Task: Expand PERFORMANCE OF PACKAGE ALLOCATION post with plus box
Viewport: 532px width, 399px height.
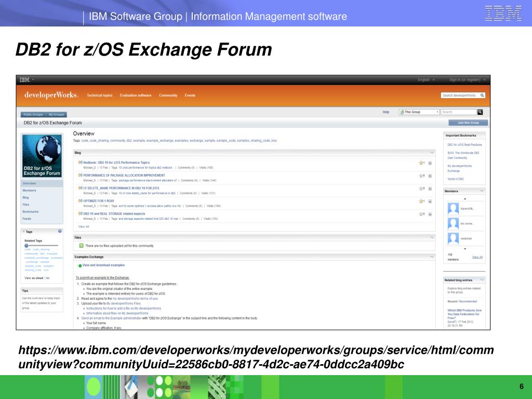Action: click(x=430, y=176)
